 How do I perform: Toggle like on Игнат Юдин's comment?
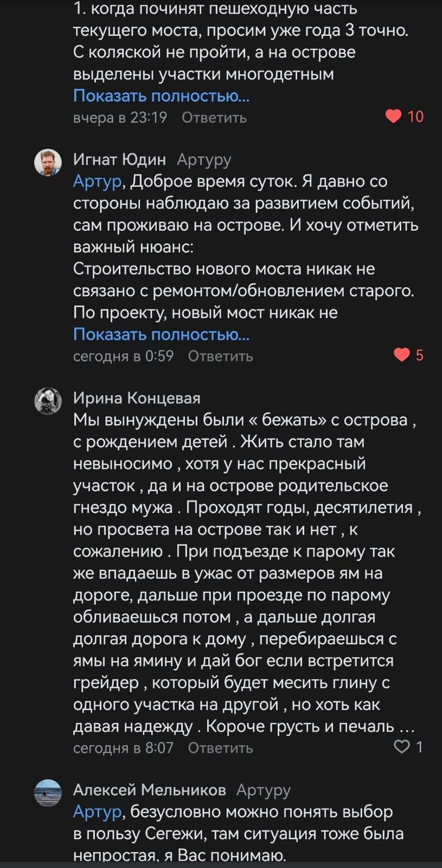click(x=401, y=355)
